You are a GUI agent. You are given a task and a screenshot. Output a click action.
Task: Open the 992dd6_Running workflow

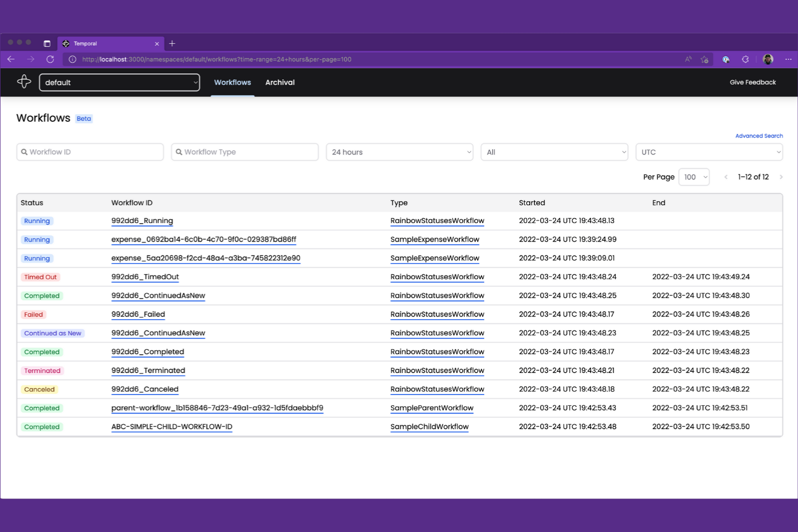tap(142, 221)
